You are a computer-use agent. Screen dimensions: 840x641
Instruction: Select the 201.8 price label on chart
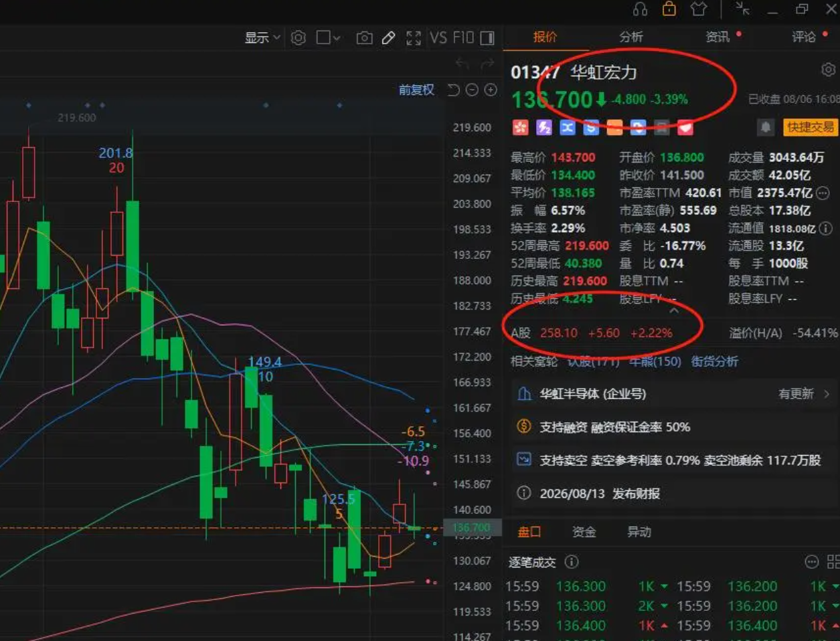116,153
